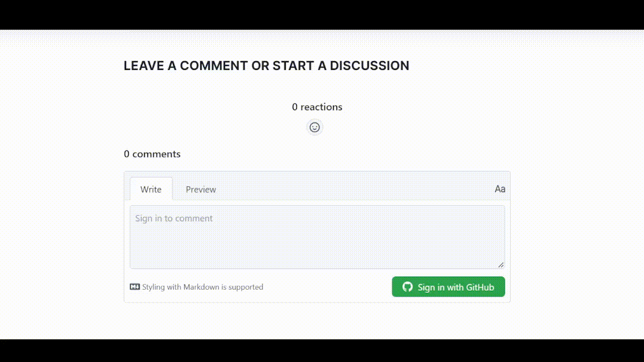Click the resize grip of the comment box

click(x=501, y=264)
